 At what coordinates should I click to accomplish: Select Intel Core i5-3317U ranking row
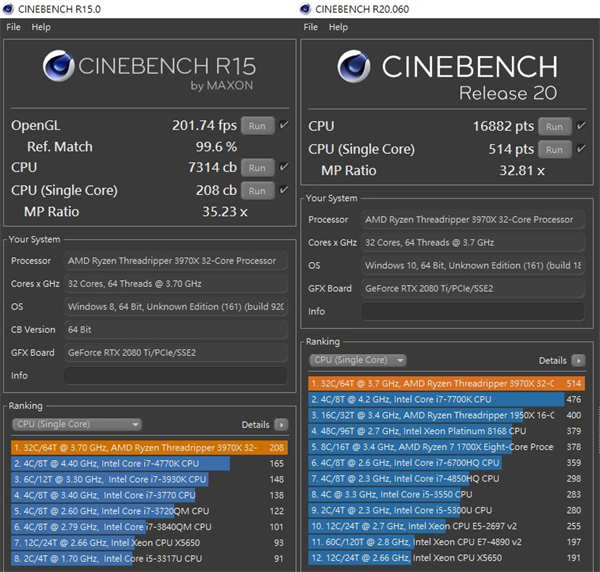pyautogui.click(x=149, y=559)
